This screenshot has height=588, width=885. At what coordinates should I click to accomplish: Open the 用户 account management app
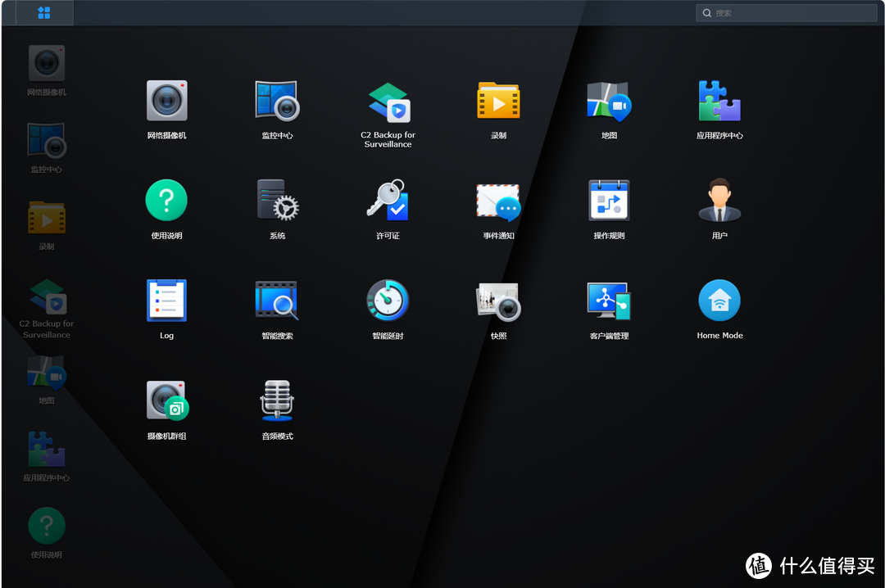click(719, 201)
